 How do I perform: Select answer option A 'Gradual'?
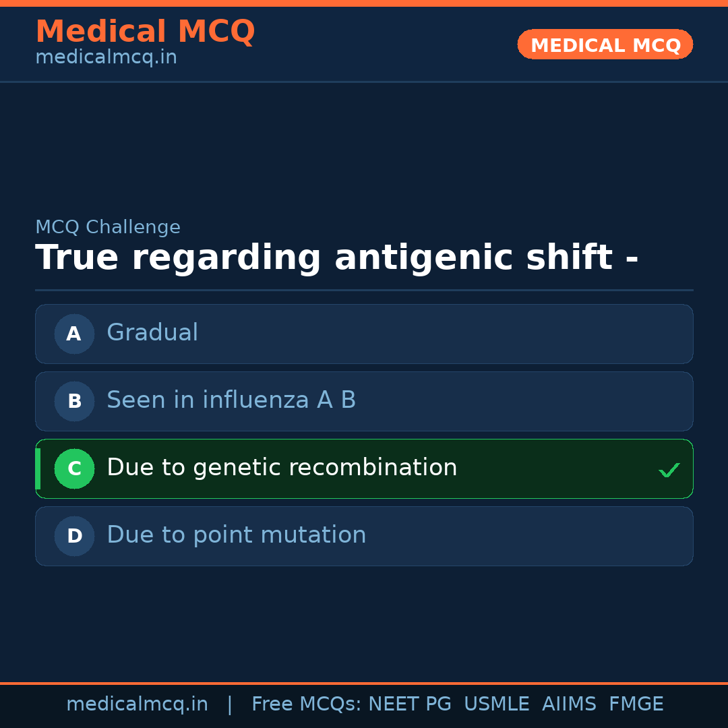364,334
